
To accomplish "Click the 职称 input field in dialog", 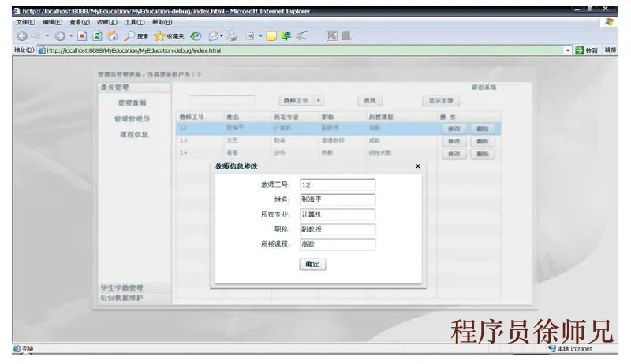I will pyautogui.click(x=338, y=229).
